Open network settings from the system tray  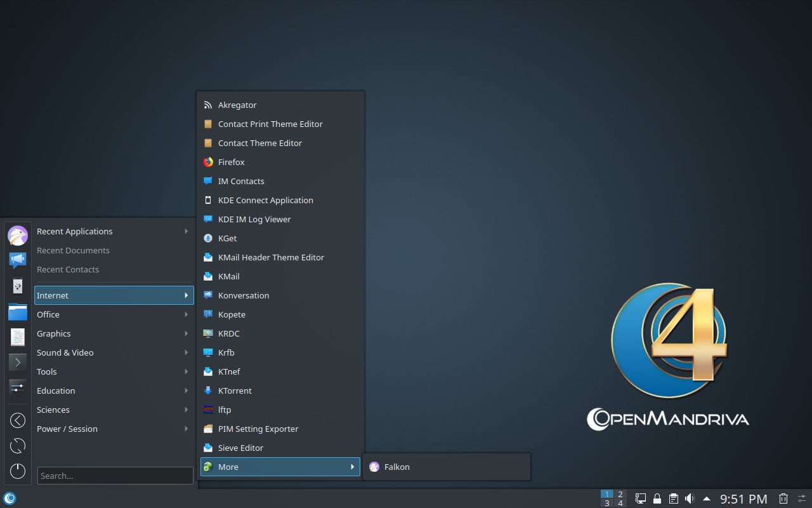pos(640,498)
